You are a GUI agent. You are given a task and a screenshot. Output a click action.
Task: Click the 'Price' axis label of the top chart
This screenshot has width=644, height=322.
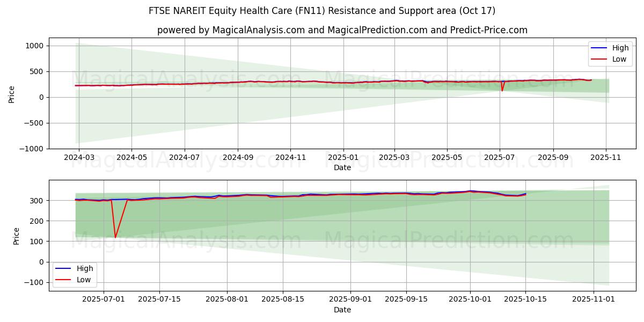(x=12, y=94)
